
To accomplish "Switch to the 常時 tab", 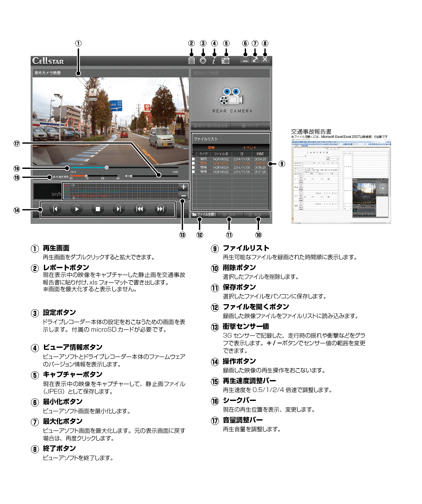I will pos(211,148).
